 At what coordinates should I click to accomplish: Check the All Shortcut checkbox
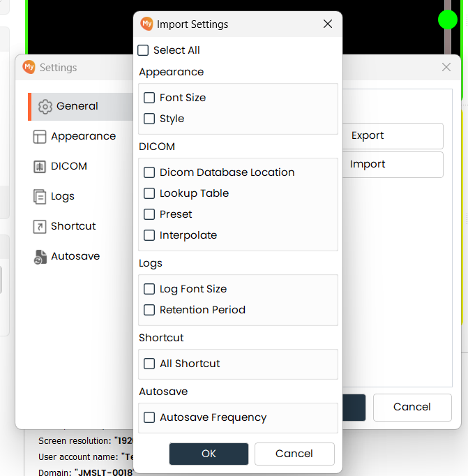pyautogui.click(x=149, y=364)
